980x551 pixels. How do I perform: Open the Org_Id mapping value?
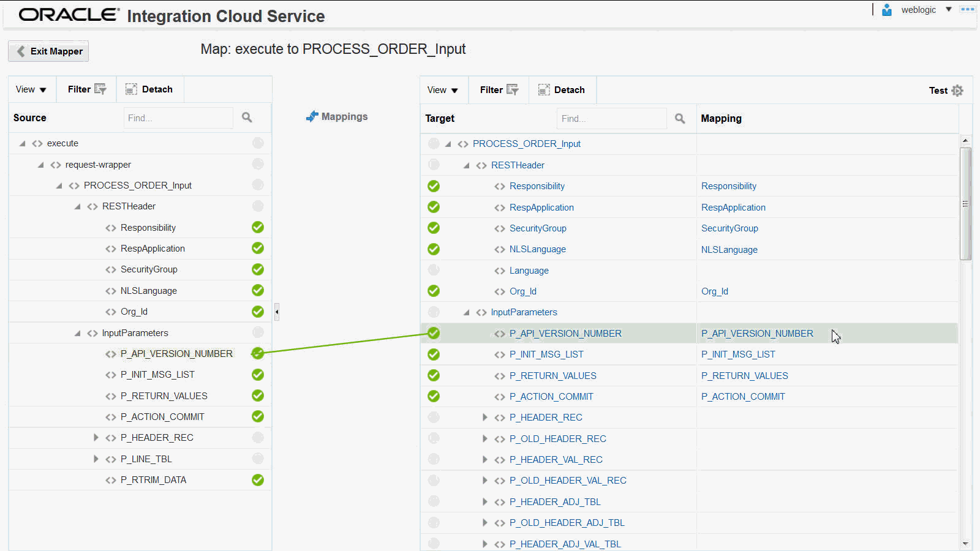tap(715, 291)
